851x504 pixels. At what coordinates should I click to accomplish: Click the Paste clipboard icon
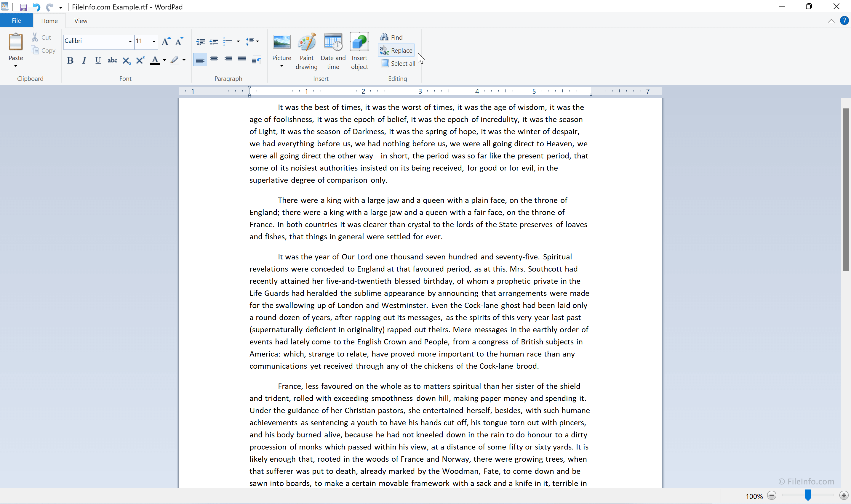point(16,42)
